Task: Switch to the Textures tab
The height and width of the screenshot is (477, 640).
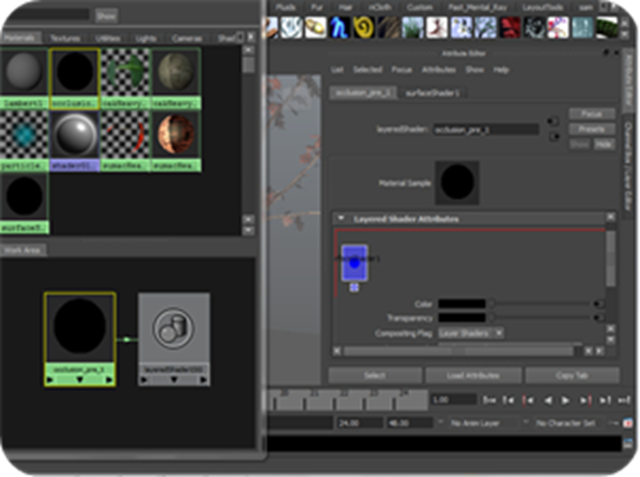Action: tap(66, 38)
